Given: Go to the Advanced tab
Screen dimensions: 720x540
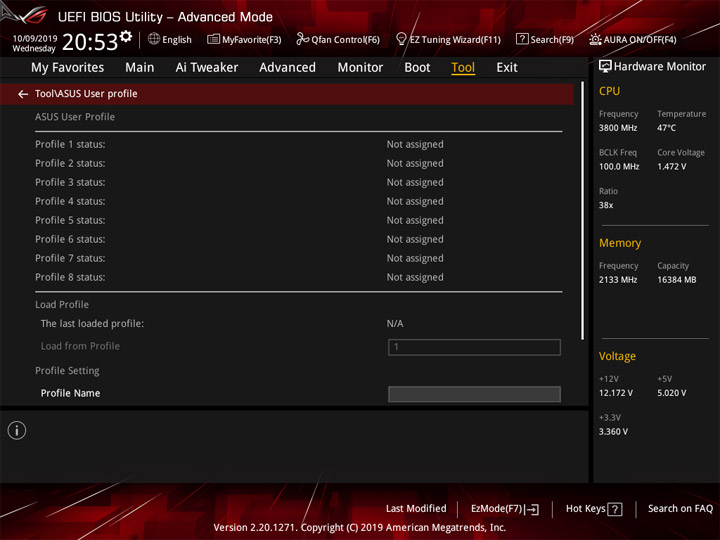Looking at the screenshot, I should click(287, 68).
